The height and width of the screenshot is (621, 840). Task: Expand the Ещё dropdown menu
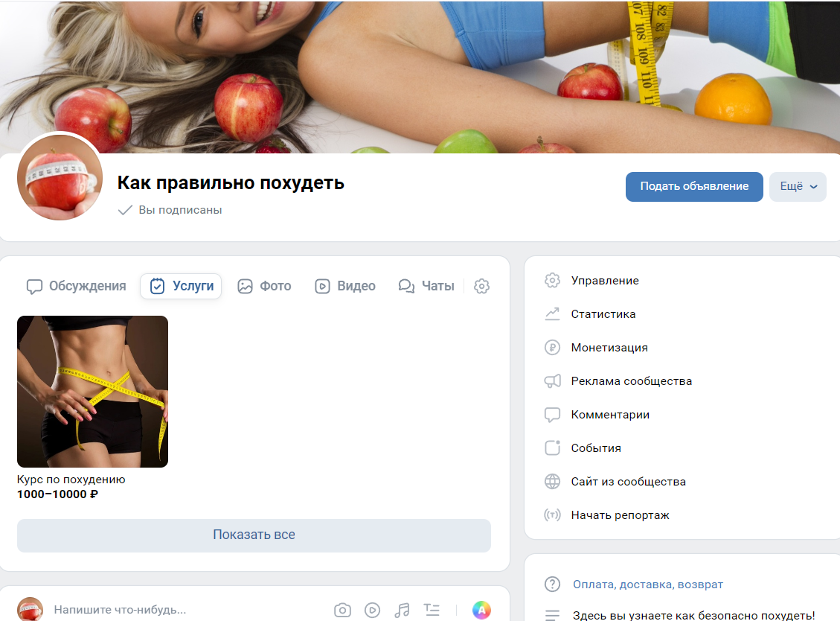pyautogui.click(x=798, y=187)
